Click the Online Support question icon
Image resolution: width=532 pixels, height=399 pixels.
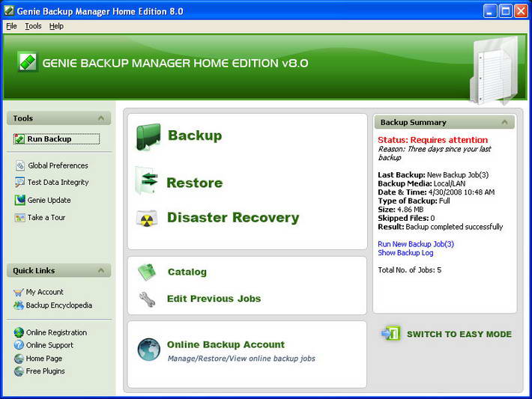[x=19, y=345]
